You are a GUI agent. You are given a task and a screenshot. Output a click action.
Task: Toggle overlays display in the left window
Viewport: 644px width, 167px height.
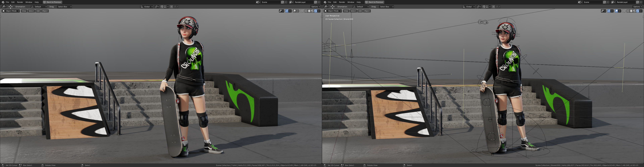tap(294, 11)
